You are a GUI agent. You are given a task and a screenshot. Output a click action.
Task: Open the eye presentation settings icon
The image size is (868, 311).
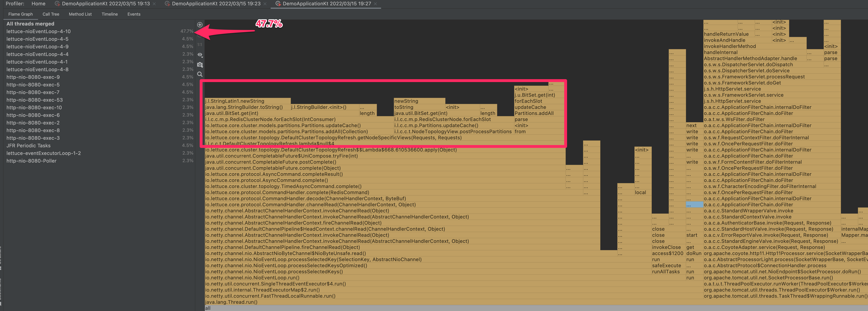point(200,55)
